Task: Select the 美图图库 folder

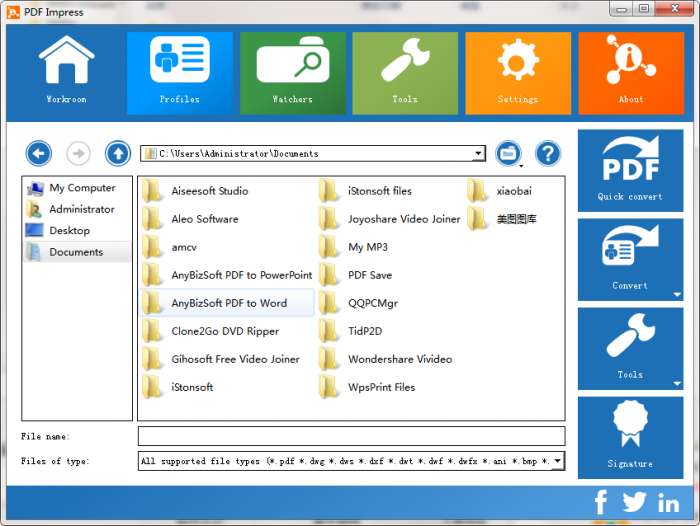Action: tap(502, 219)
